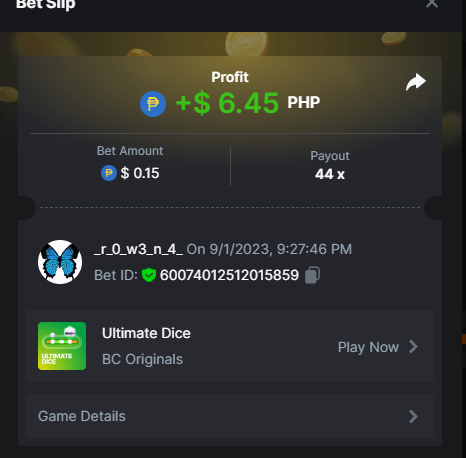466x458 pixels.
Task: Click the share arrow icon
Action: click(416, 82)
